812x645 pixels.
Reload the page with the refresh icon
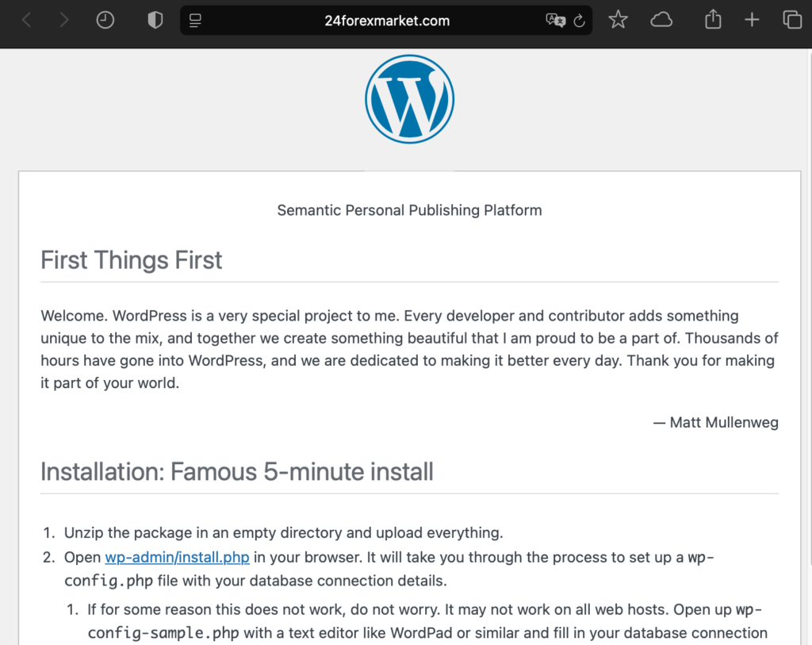tap(580, 21)
